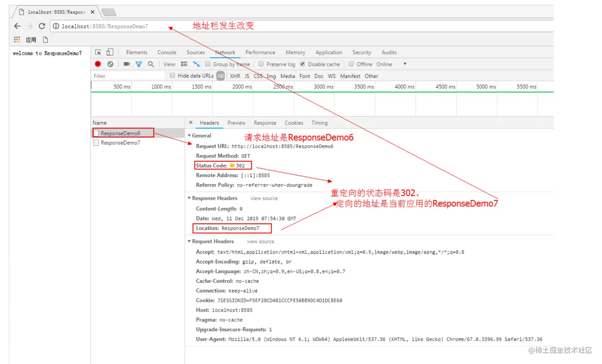Click the Online throttling label

coord(384,64)
